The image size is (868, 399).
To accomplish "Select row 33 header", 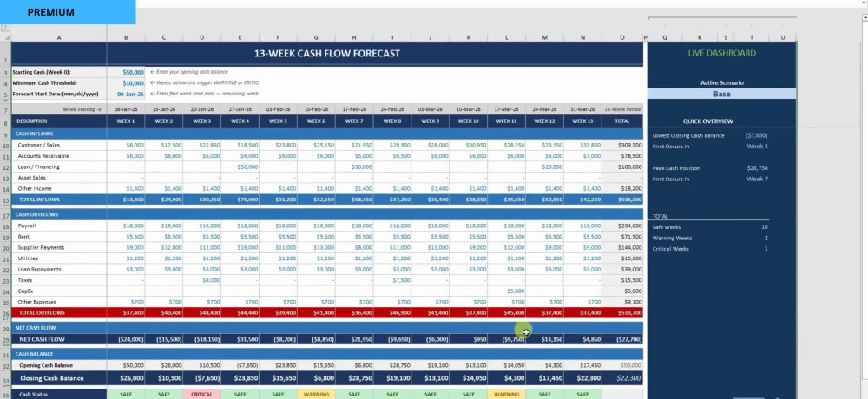I will coord(5,380).
